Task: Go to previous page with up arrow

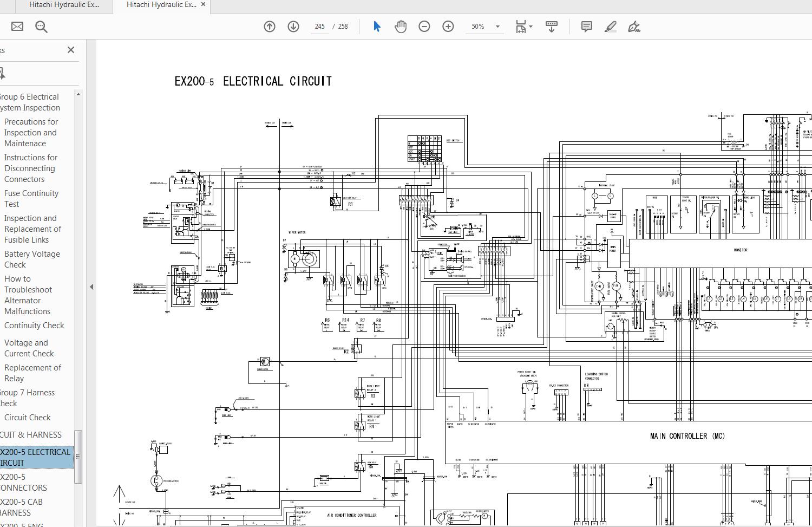Action: (270, 27)
